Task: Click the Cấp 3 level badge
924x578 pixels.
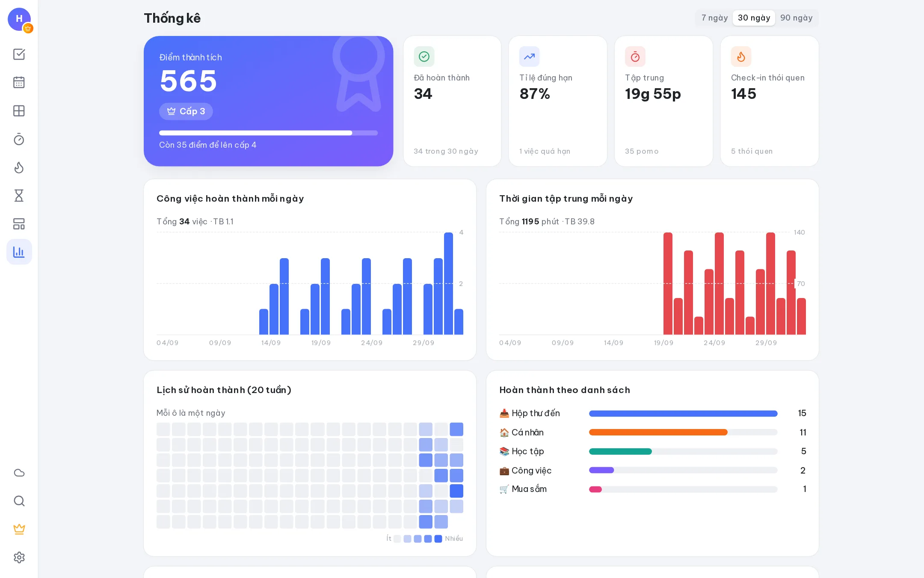Action: (x=186, y=111)
